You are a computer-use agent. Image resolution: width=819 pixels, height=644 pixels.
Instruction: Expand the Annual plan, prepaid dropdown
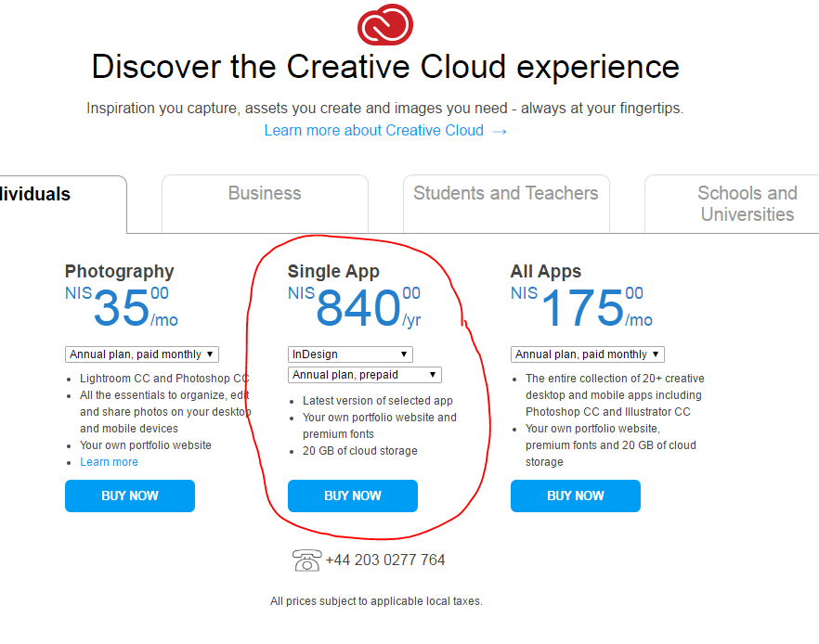pyautogui.click(x=364, y=375)
